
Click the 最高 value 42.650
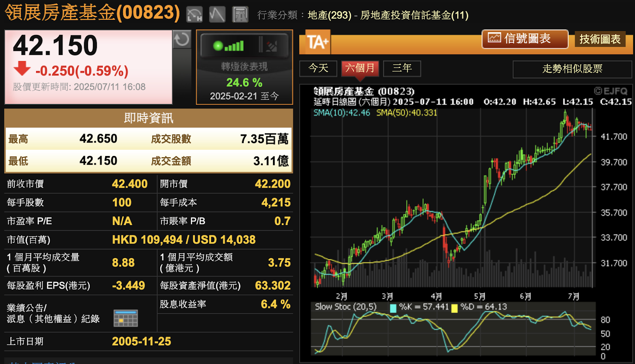pyautogui.click(x=98, y=139)
